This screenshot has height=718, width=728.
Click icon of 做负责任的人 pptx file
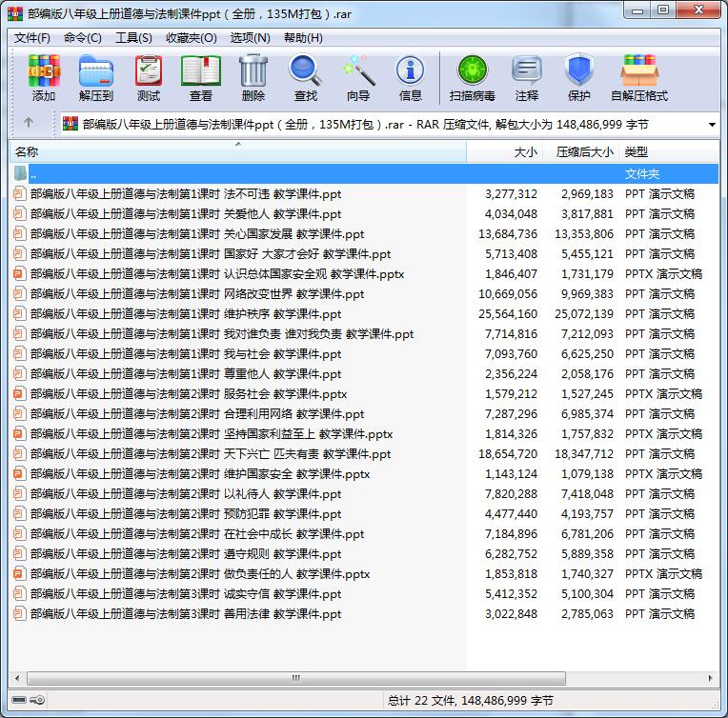18,574
